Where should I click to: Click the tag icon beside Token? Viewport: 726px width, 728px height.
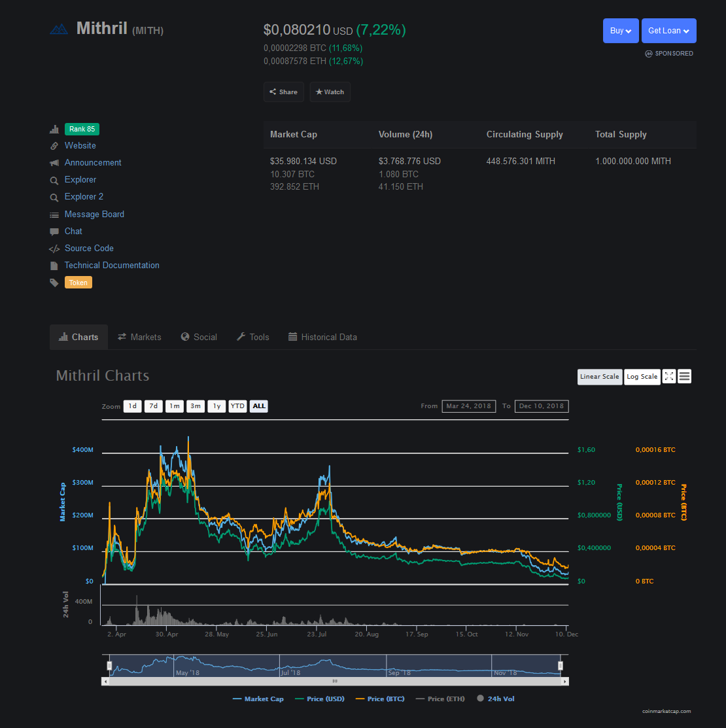tap(54, 283)
